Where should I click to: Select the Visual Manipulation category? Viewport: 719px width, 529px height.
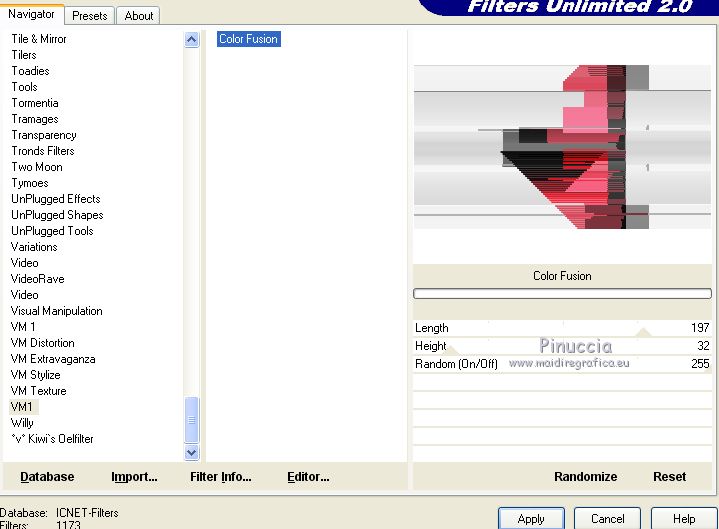(x=56, y=311)
